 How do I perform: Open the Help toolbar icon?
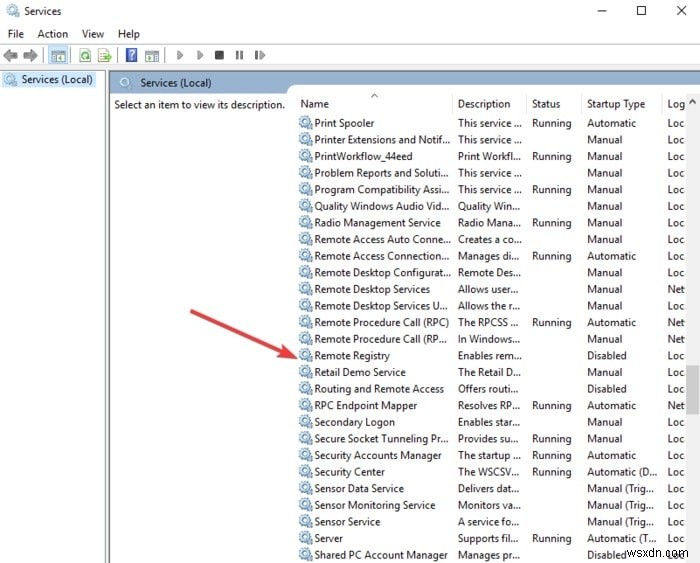131,55
